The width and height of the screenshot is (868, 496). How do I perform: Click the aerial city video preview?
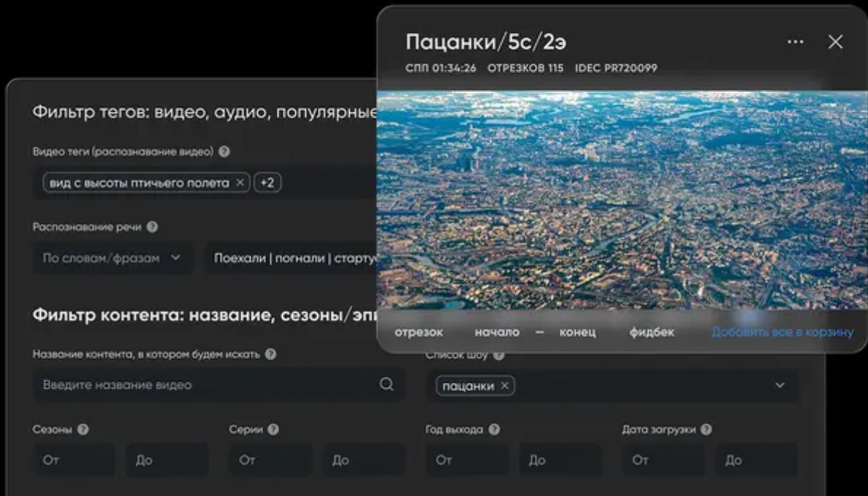[x=623, y=200]
